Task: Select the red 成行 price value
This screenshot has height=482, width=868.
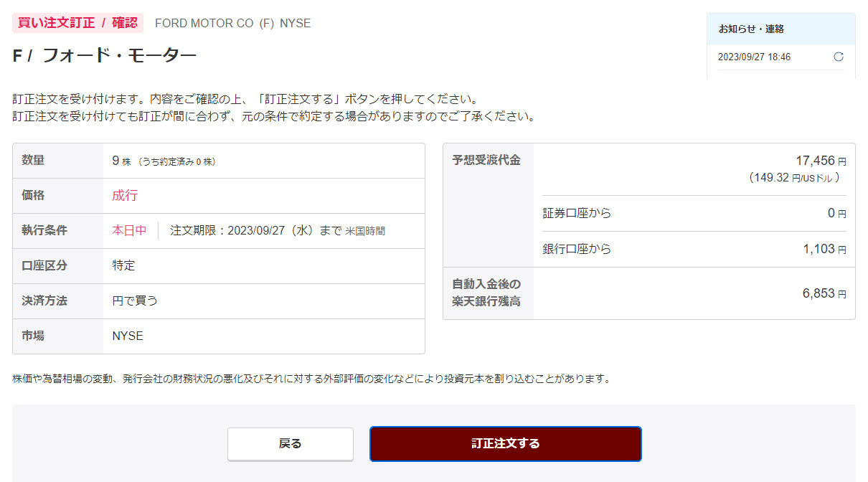Action: (125, 195)
